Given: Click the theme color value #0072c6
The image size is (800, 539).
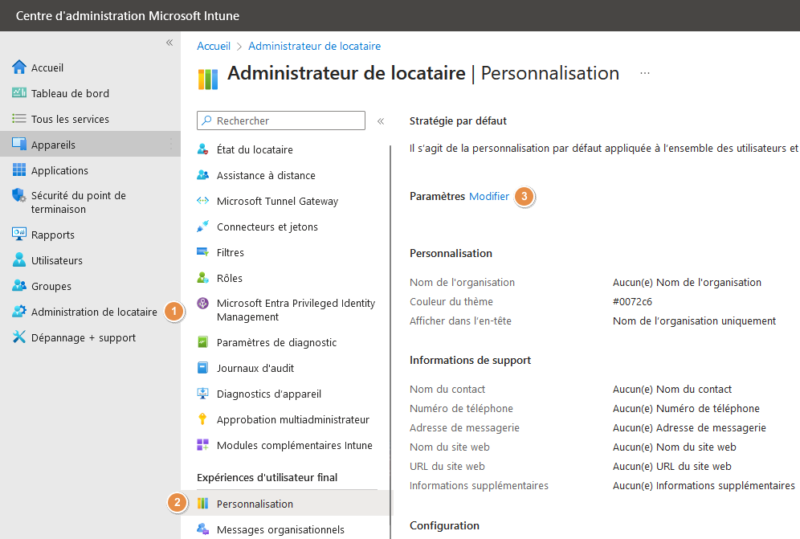Looking at the screenshot, I should [632, 301].
